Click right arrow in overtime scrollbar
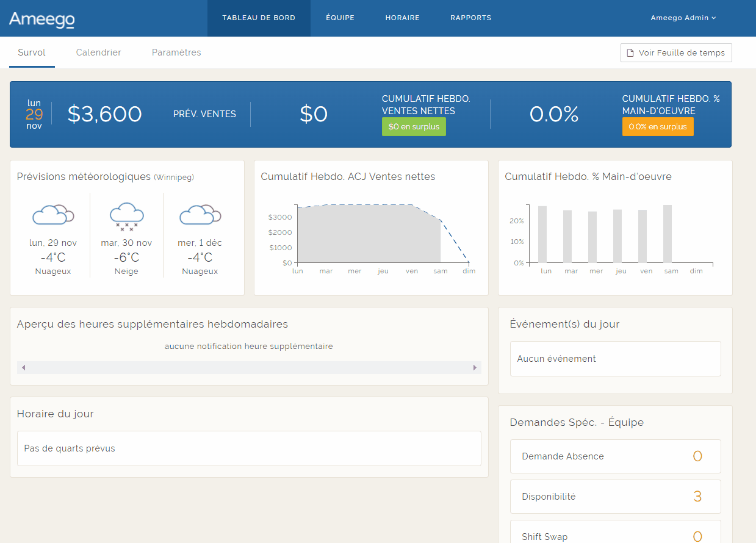This screenshot has height=543, width=756. (x=475, y=367)
